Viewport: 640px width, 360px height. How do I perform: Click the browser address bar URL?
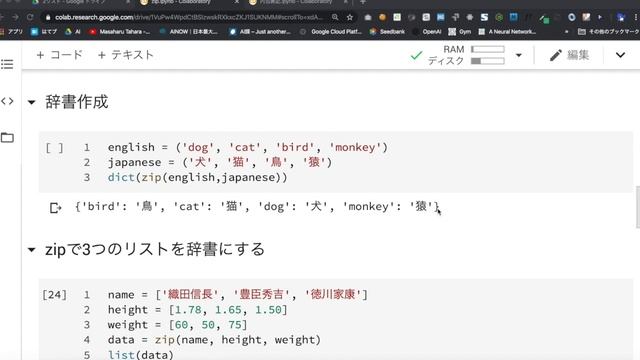(189, 17)
